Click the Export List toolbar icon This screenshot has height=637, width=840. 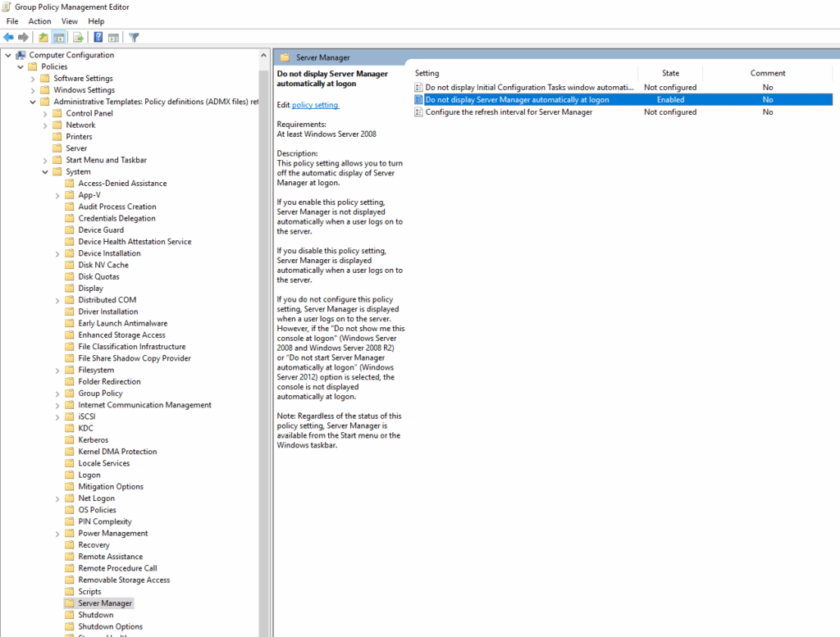pyautogui.click(x=77, y=37)
